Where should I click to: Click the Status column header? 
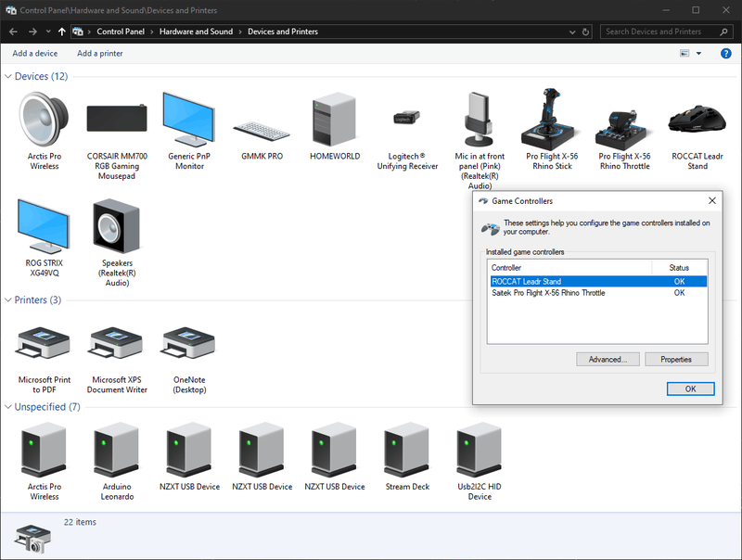pyautogui.click(x=680, y=268)
